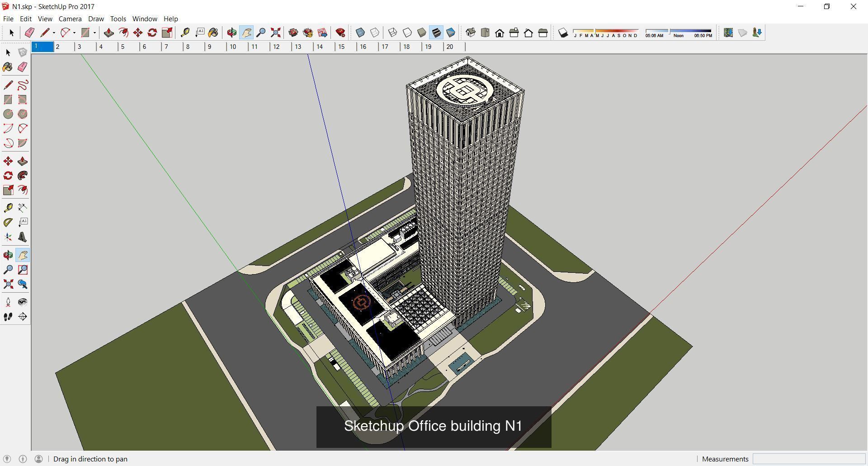Open the Tools menu

(118, 19)
